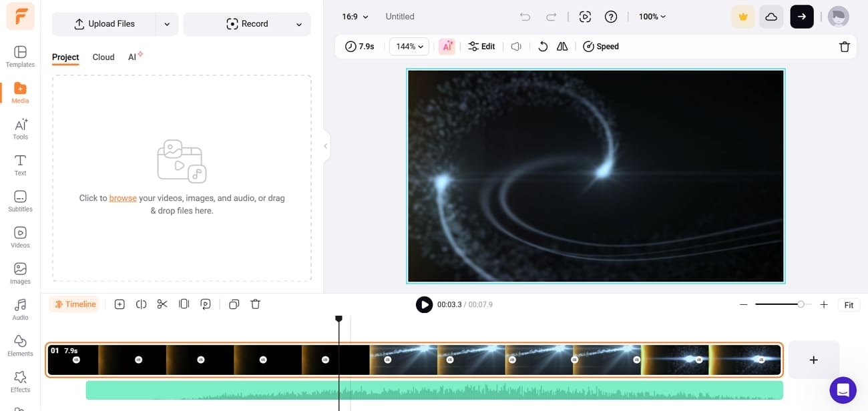Mute the clip's audio
This screenshot has height=411, width=868.
click(515, 46)
